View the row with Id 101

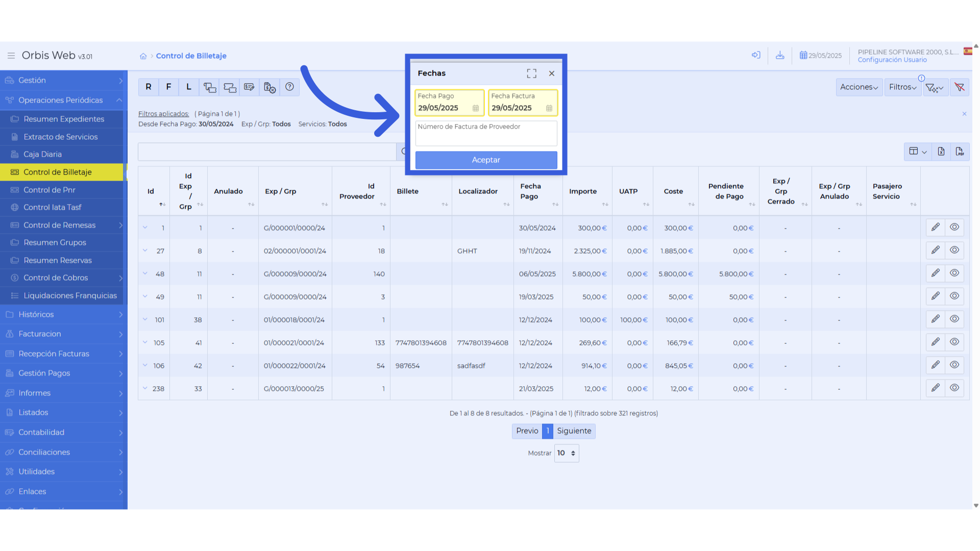(x=954, y=319)
